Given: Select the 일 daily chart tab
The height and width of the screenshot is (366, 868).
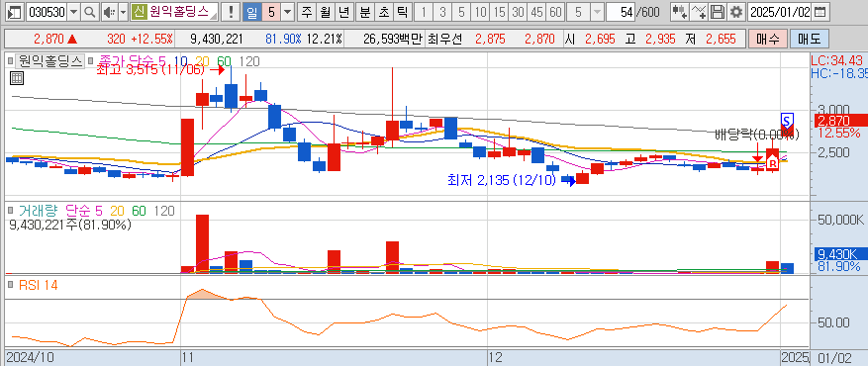Looking at the screenshot, I should click(x=251, y=12).
